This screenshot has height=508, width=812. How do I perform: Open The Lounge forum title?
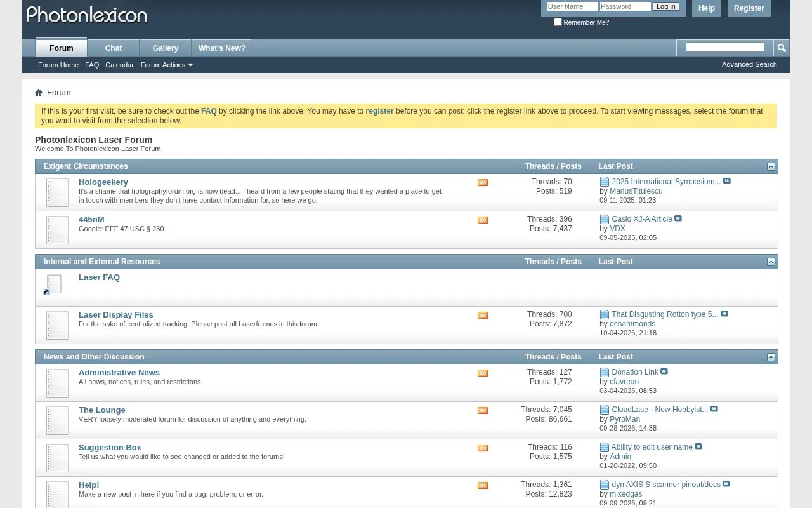(102, 410)
